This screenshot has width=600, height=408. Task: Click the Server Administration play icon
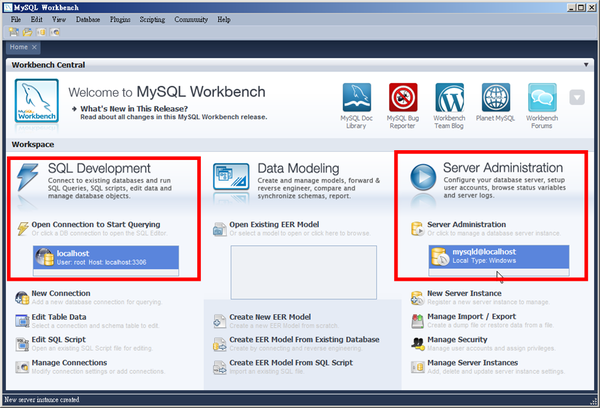[x=423, y=177]
